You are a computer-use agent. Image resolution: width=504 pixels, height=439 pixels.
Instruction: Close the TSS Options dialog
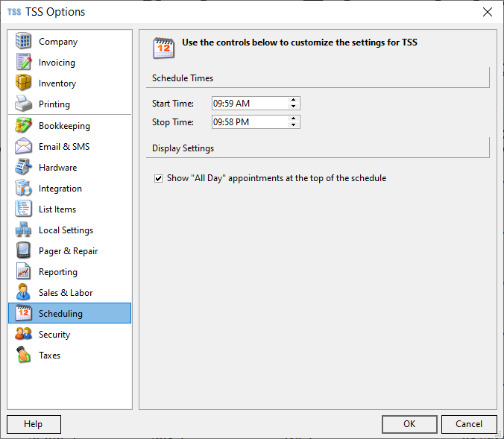[x=488, y=12]
